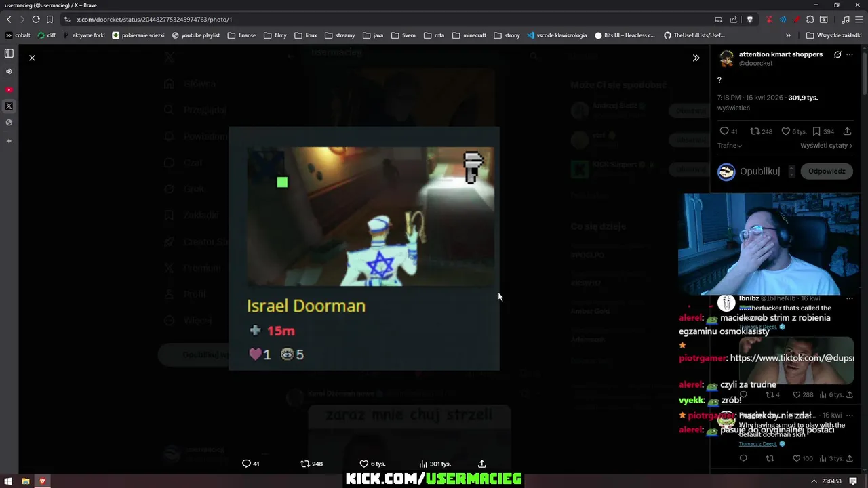Viewport: 868px width, 488px height.
Task: Open Brave from the taskbar
Action: 42,481
